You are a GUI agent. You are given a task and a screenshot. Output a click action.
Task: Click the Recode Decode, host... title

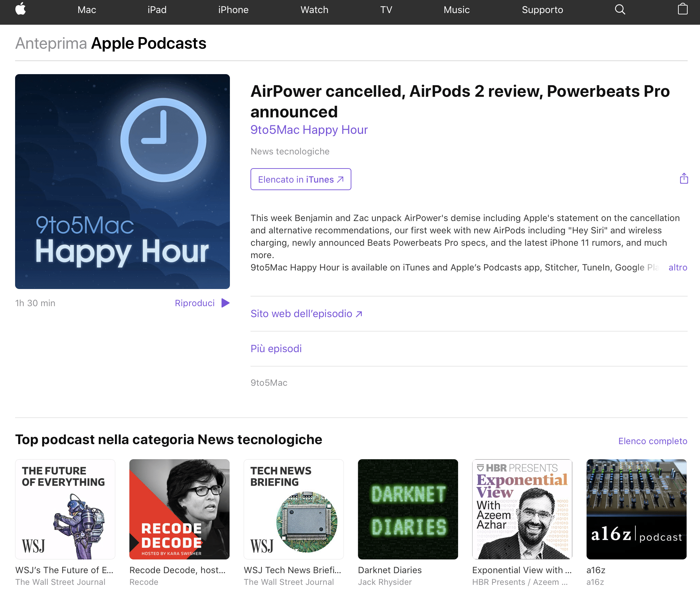coord(177,570)
